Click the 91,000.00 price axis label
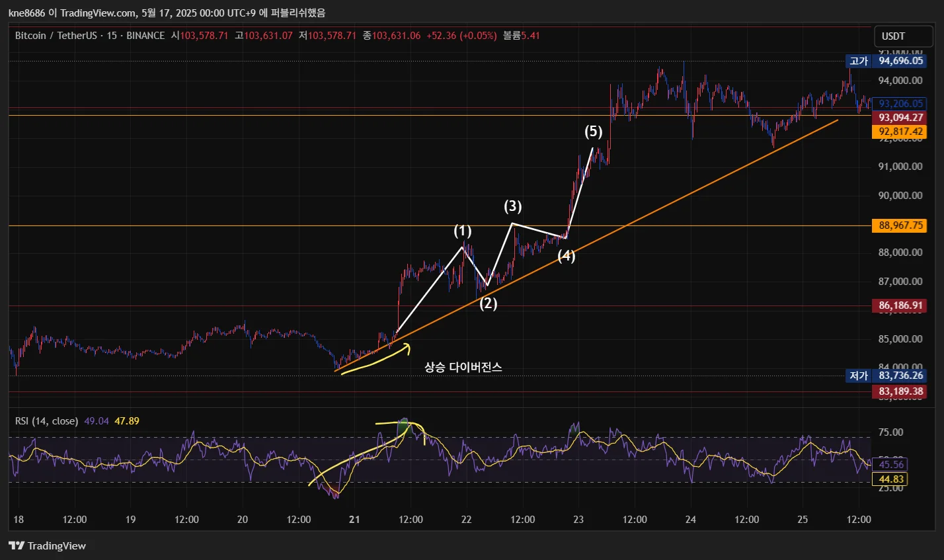This screenshot has width=944, height=560. [x=900, y=167]
